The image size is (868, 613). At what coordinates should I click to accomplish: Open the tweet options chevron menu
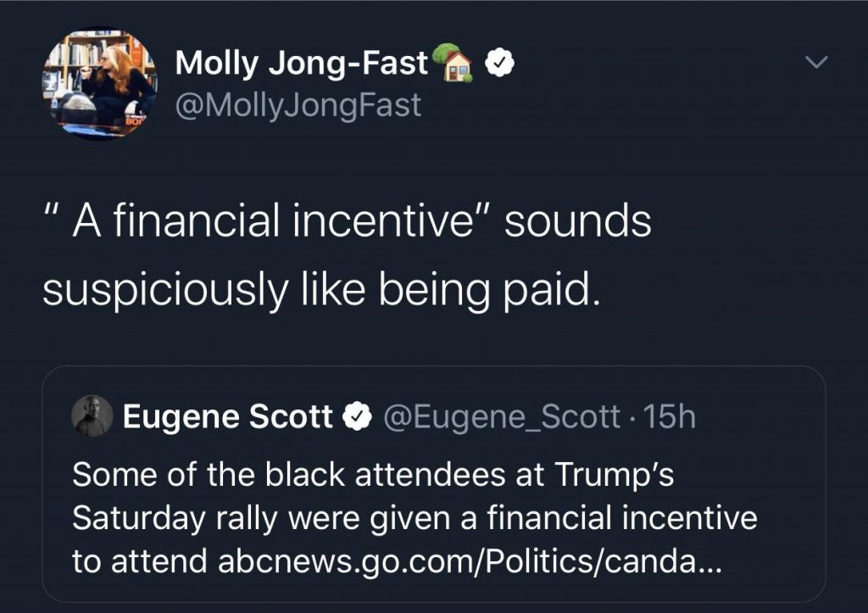coord(817,64)
